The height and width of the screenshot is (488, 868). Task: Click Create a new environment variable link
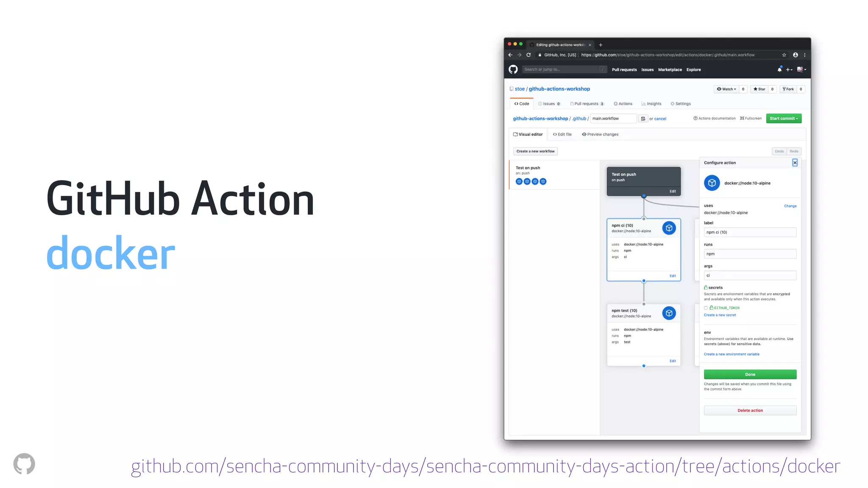[x=732, y=354]
